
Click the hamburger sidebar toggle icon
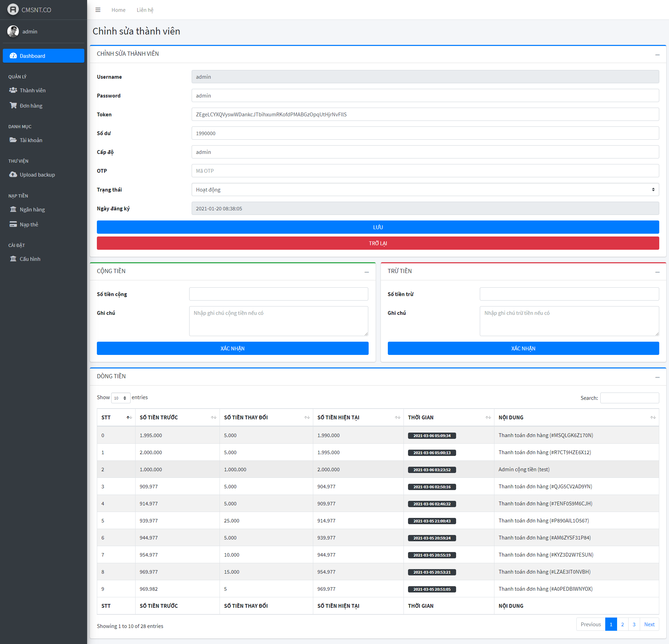click(98, 10)
